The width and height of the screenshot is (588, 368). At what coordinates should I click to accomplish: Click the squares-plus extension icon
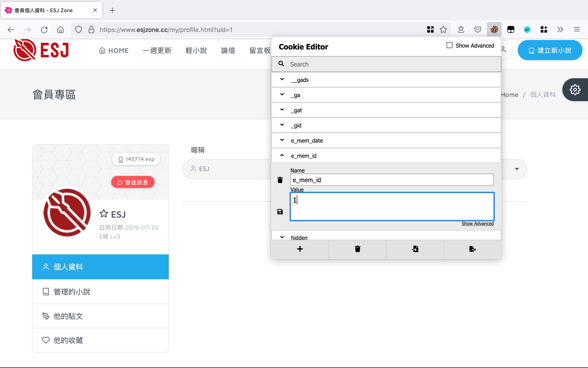click(544, 30)
